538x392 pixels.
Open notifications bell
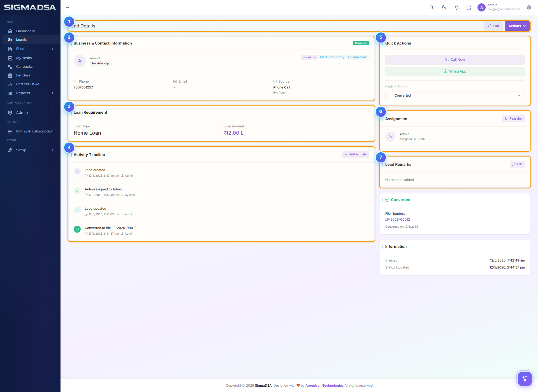[456, 8]
